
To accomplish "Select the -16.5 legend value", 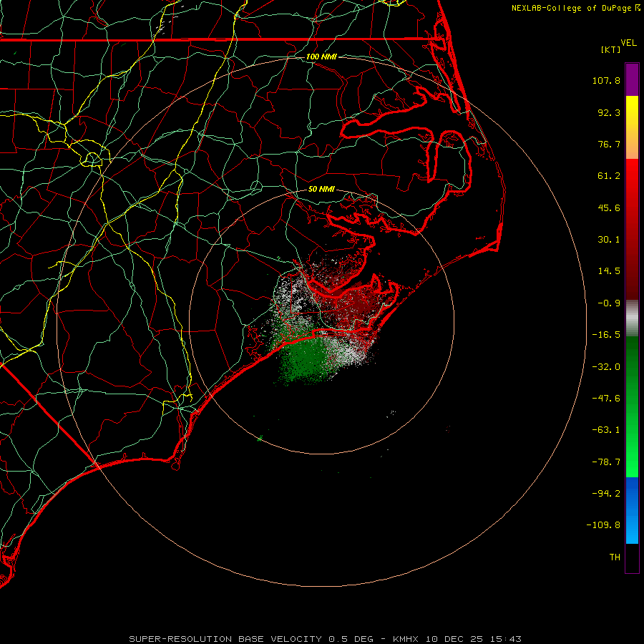I will click(606, 335).
